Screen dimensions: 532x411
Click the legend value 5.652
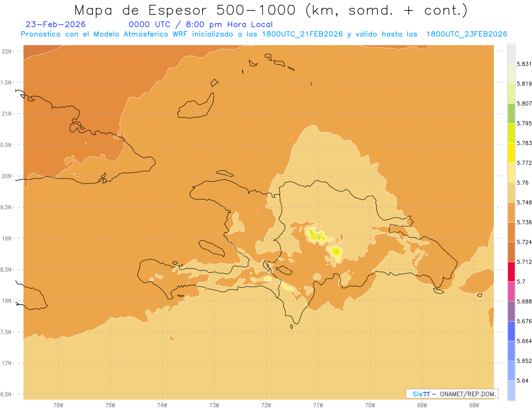tap(524, 361)
